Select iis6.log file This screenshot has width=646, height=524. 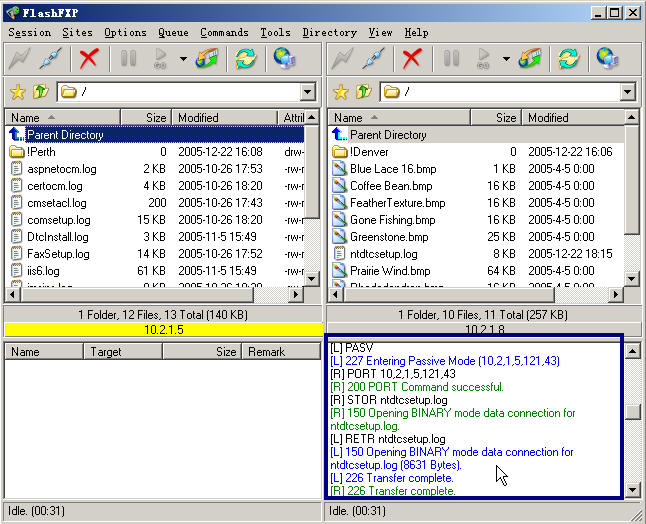click(x=155, y=271)
